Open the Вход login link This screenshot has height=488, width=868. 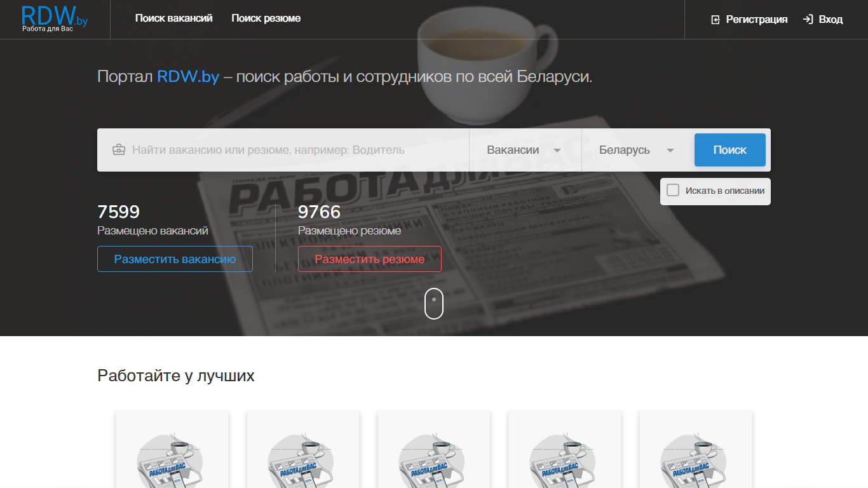click(x=831, y=20)
